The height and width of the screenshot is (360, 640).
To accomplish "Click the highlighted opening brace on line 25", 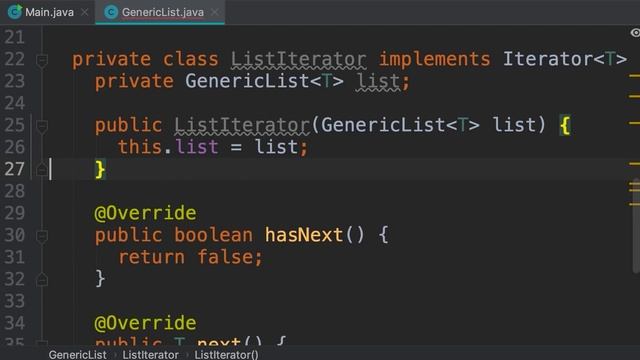I will tap(565, 125).
